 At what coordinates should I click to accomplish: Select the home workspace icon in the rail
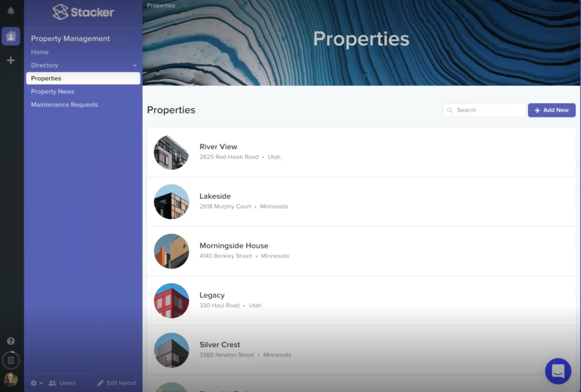11,36
